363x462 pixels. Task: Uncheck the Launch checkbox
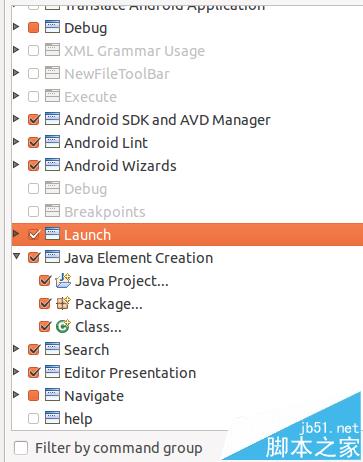pyautogui.click(x=34, y=234)
